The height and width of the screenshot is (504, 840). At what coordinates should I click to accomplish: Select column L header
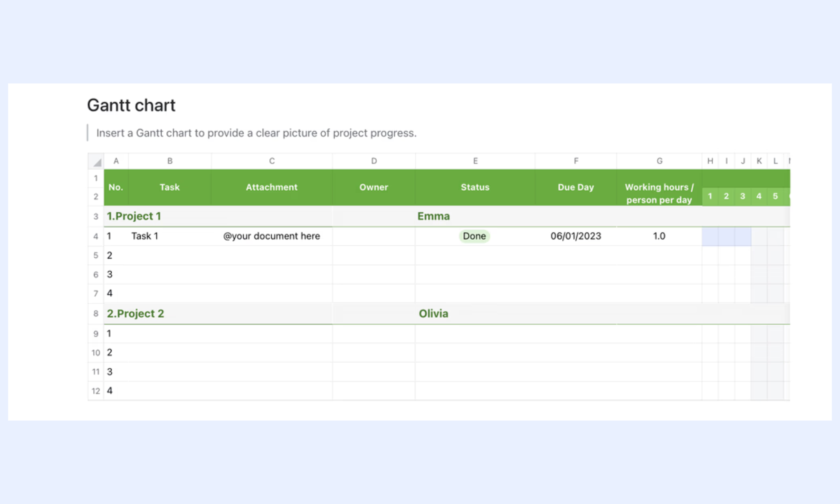point(775,161)
